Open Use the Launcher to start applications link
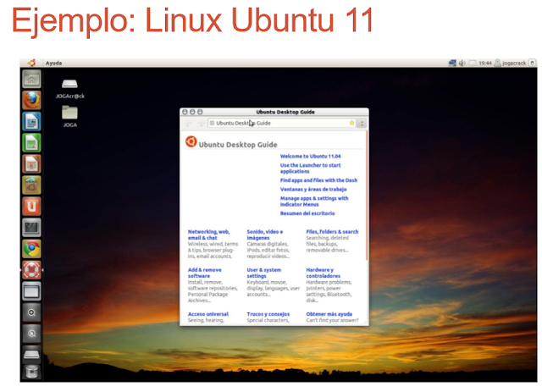Image resolution: width=542 pixels, height=392 pixels. (x=311, y=168)
